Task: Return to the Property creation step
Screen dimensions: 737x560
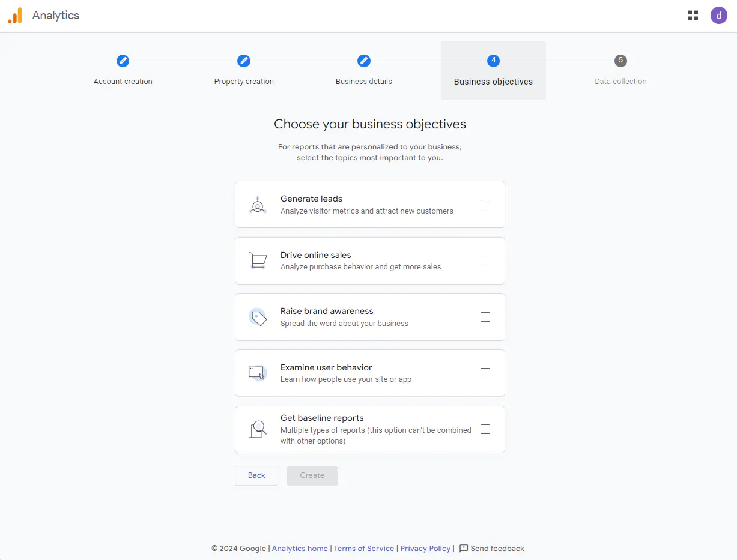Action: (244, 61)
